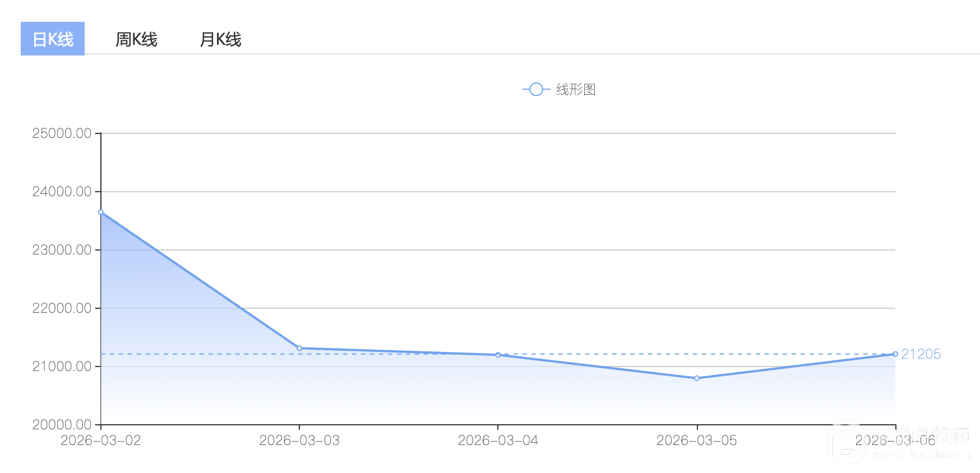
Task: Click the 20000.00 y-axis label
Action: tap(62, 425)
